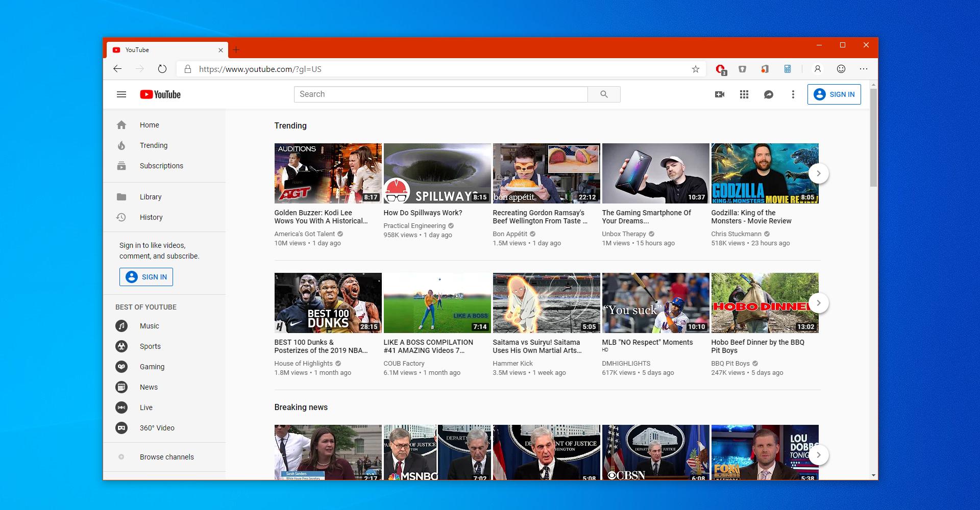Select the Gaming icon in the sidebar
The image size is (980, 510).
pyautogui.click(x=121, y=367)
